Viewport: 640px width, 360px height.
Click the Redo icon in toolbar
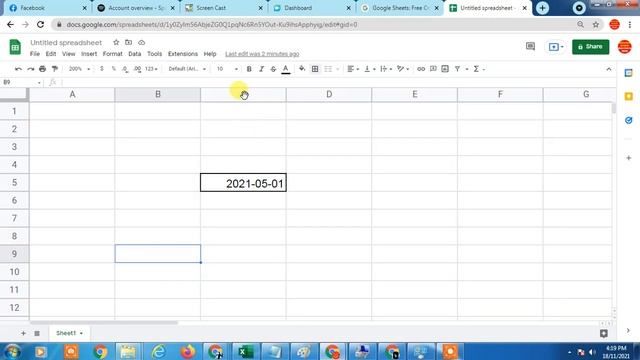(31, 69)
